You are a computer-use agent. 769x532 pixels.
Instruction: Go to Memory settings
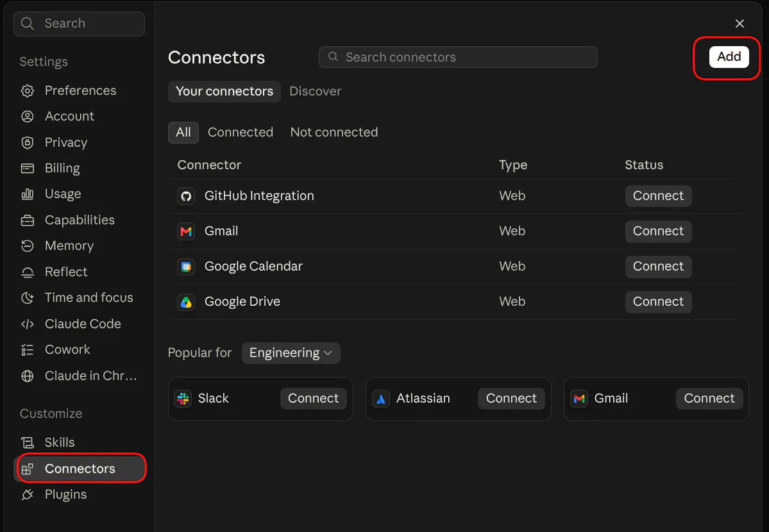80,245
